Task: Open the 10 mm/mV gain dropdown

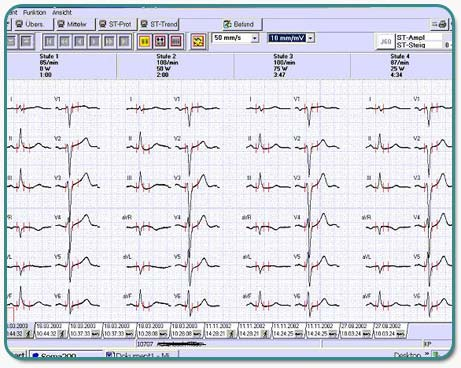Action: (291, 38)
